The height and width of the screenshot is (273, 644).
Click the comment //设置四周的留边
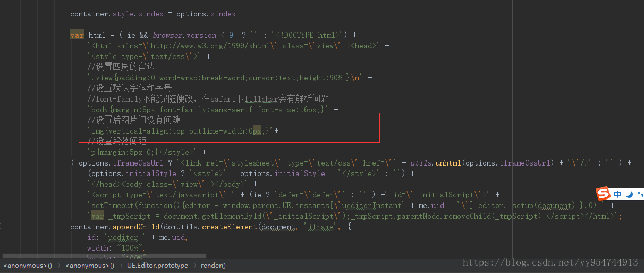[x=121, y=67]
